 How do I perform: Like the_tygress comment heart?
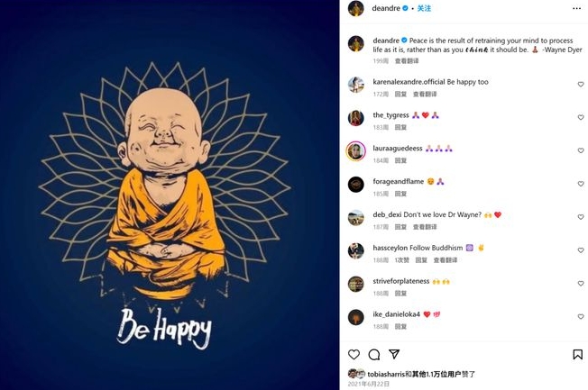581,118
